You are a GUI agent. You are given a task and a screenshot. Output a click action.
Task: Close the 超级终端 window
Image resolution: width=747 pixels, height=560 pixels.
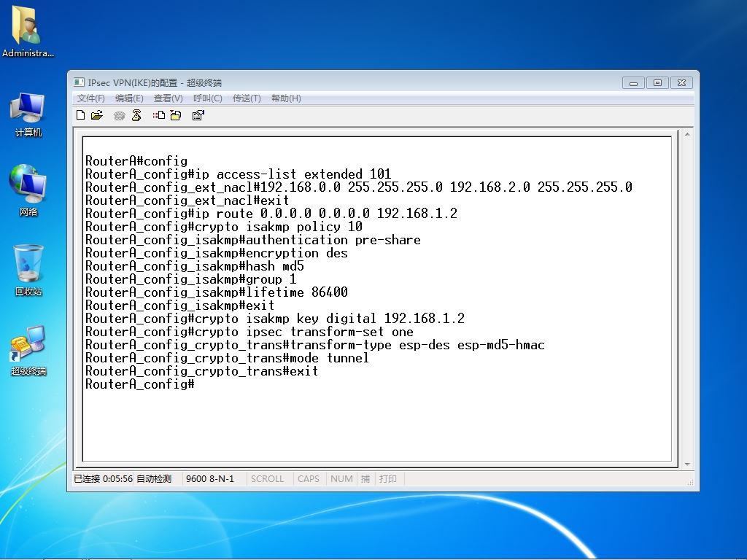(x=682, y=83)
